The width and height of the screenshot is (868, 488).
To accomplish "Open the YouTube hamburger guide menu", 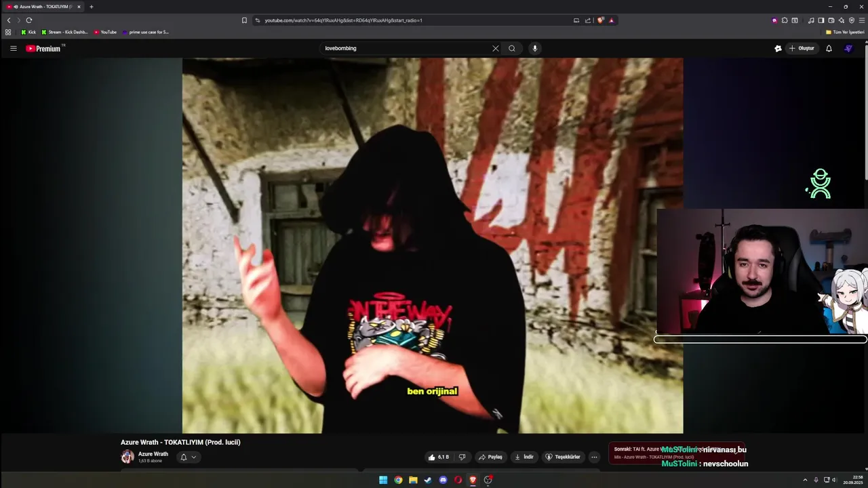I will coord(13,48).
